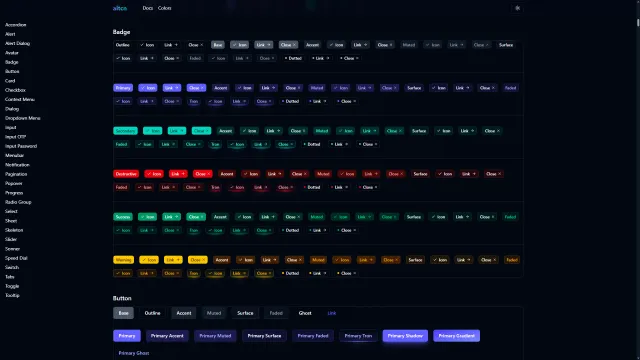The width and height of the screenshot is (640, 360).
Task: Click the Primary Shadow button
Action: tap(405, 336)
